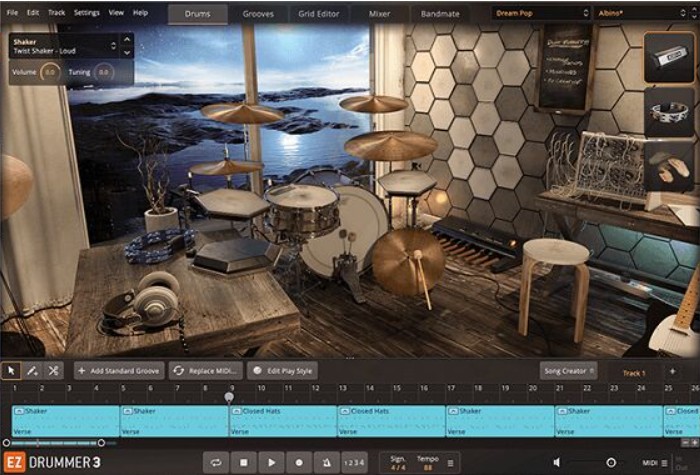The image size is (700, 475).
Task: Open the Dream Pop library dropdown
Action: (542, 13)
